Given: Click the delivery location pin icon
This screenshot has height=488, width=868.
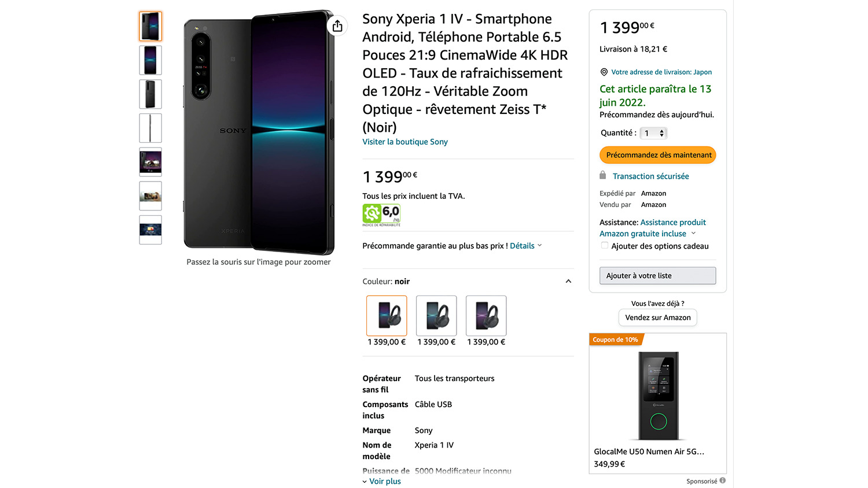Looking at the screenshot, I should [604, 72].
